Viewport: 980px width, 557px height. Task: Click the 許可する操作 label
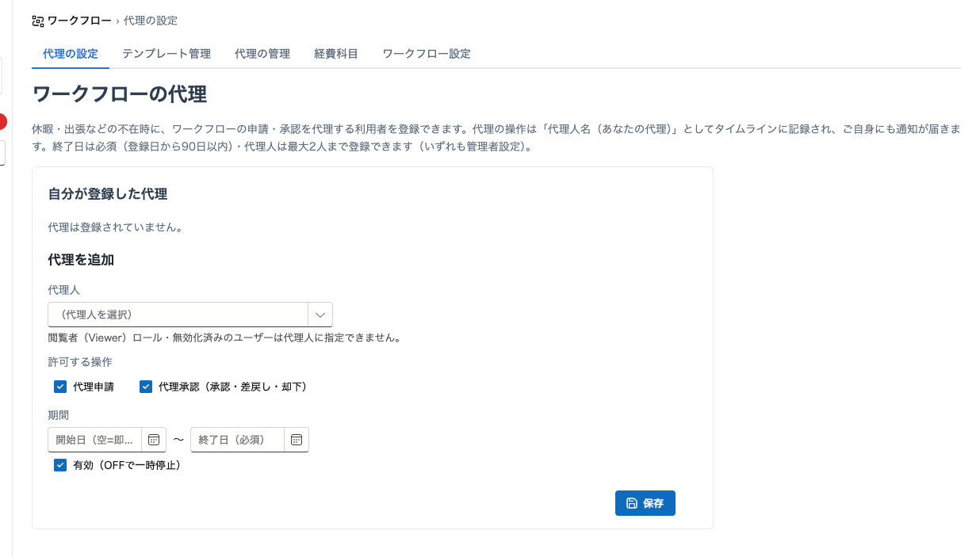click(80, 362)
